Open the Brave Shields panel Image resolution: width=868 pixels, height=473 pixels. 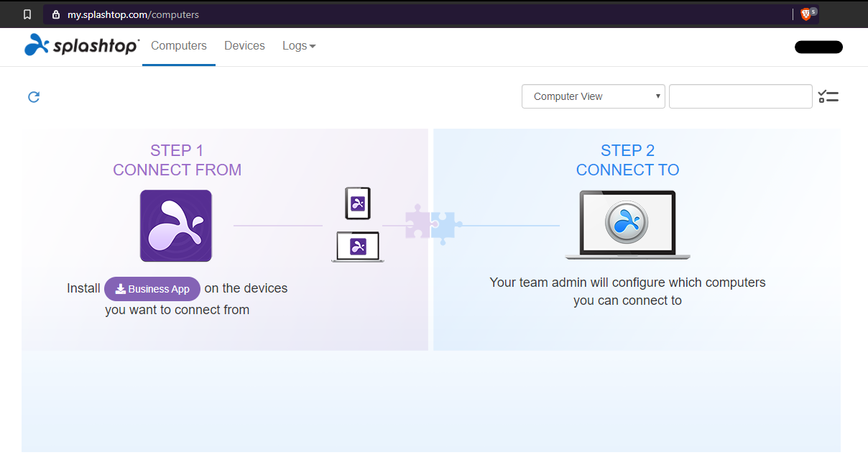coord(806,14)
